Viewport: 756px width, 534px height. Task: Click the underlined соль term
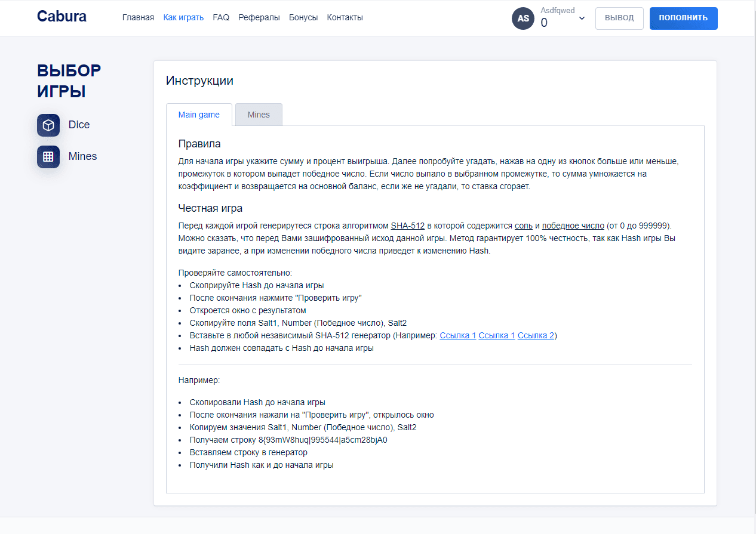pos(523,226)
